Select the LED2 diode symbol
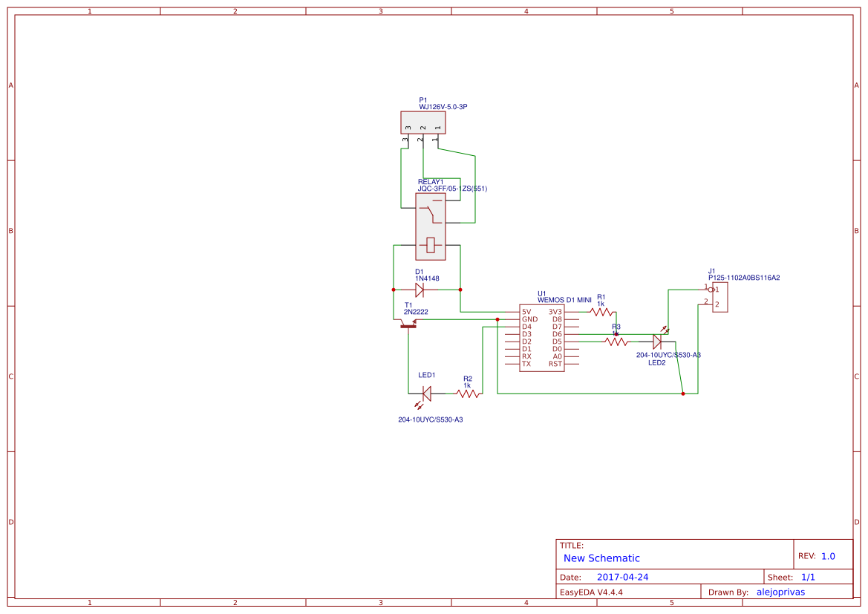Screen dimensions: 868x614 [658, 341]
